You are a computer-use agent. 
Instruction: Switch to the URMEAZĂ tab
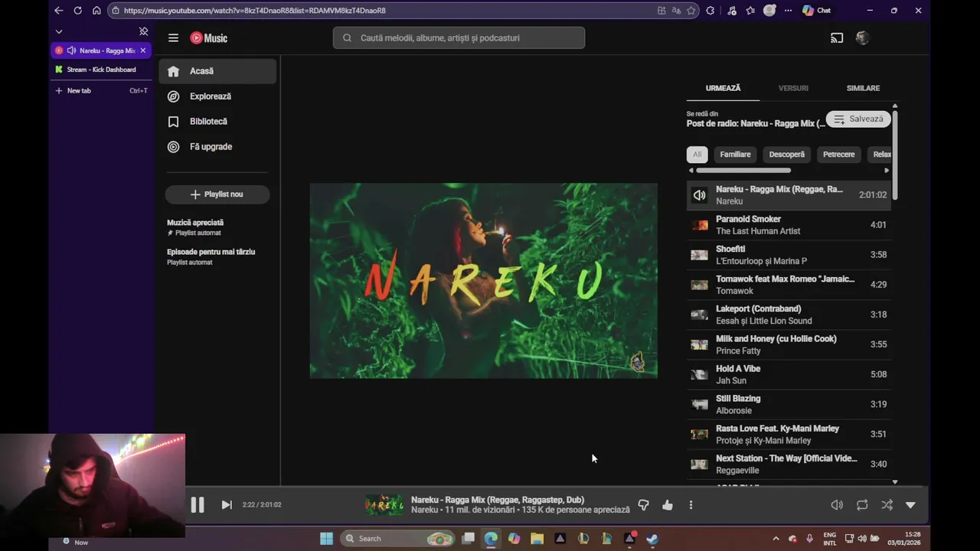(723, 88)
